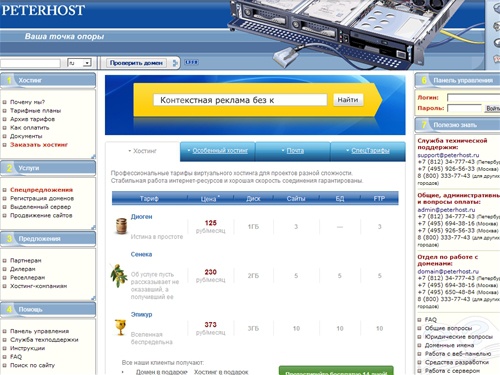Click the 230 price for Сенека

tap(211, 272)
